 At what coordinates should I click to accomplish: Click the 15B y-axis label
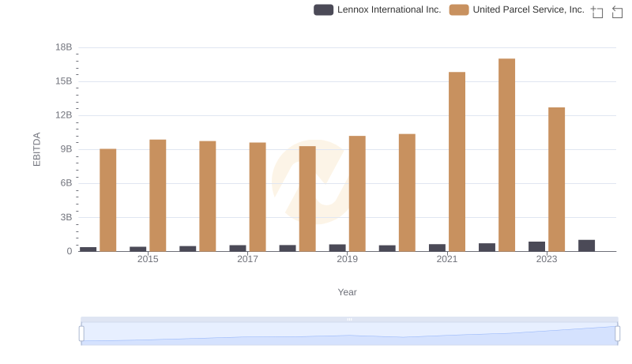(x=64, y=81)
